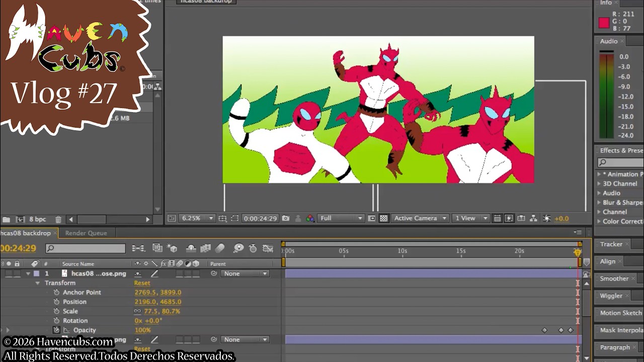Click the +0.0 exposure value
This screenshot has width=644, height=362.
561,218
